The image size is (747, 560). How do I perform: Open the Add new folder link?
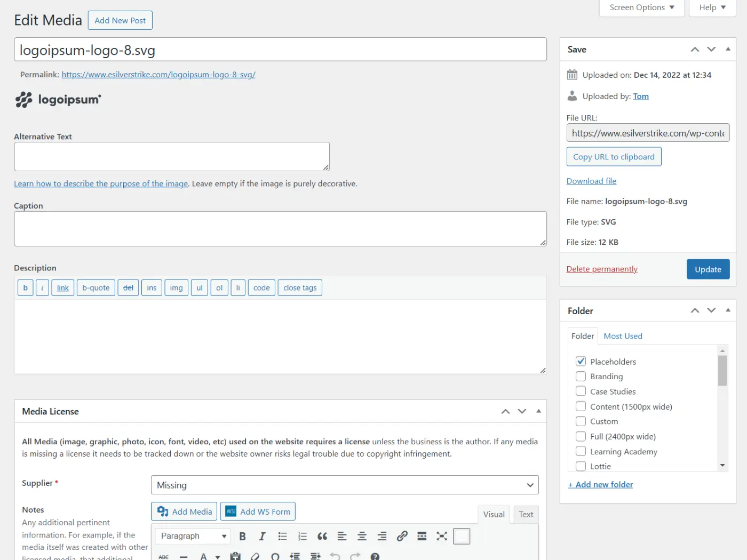600,484
